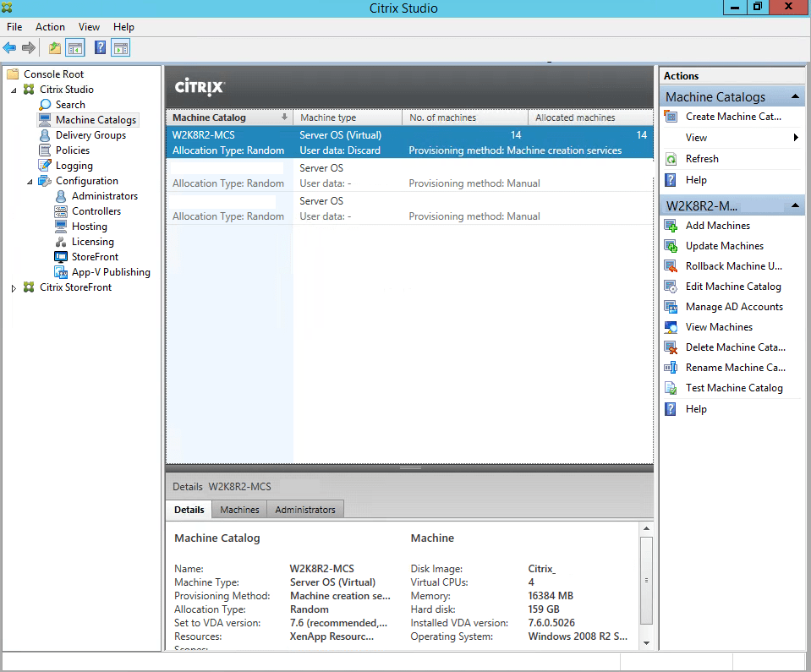Image resolution: width=811 pixels, height=672 pixels.
Task: Click the Machine type column header
Action: [348, 117]
